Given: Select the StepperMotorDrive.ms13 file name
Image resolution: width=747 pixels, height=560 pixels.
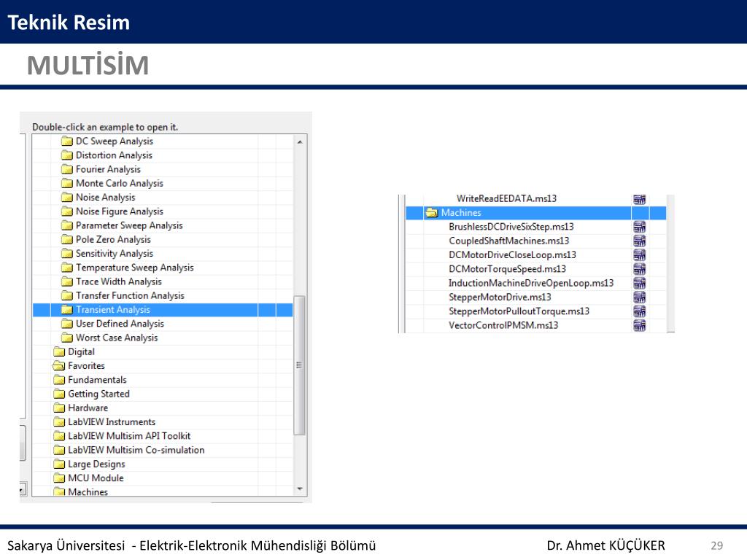Looking at the screenshot, I should (x=500, y=297).
